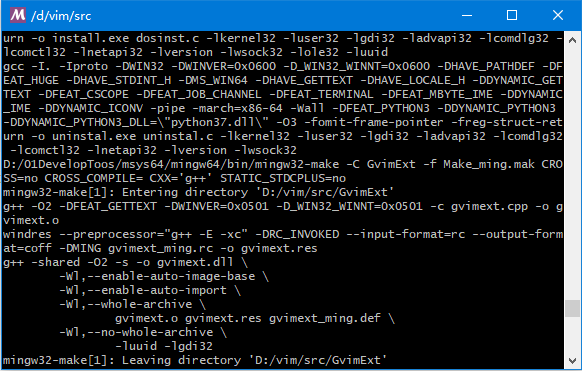Click the '-luuid -lgdi32' line
The image size is (582, 371).
[164, 346]
